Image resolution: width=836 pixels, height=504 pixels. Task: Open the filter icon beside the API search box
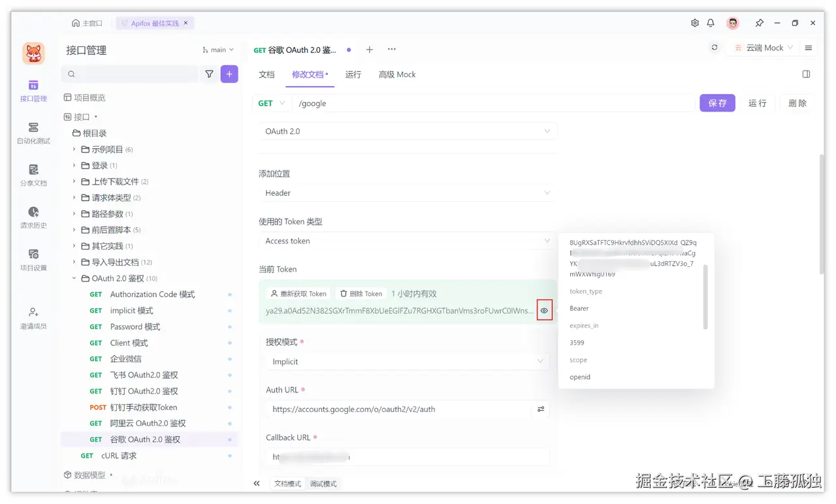pos(209,74)
